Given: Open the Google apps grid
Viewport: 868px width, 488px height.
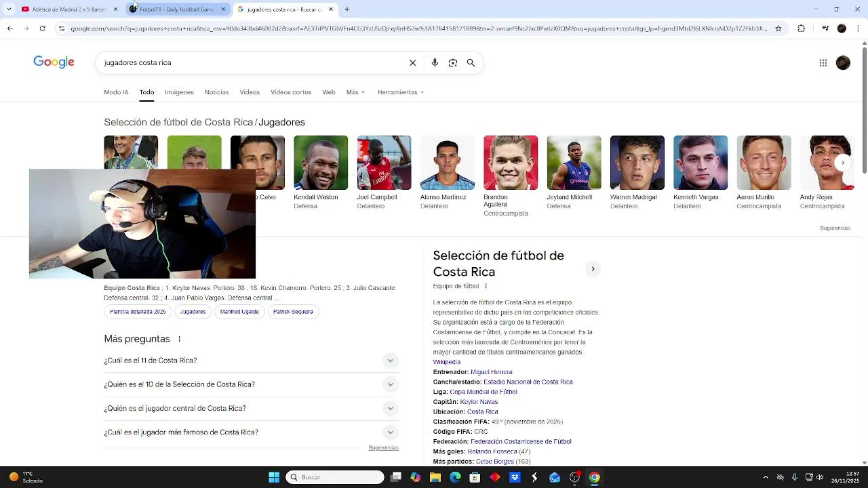Looking at the screenshot, I should click(823, 63).
